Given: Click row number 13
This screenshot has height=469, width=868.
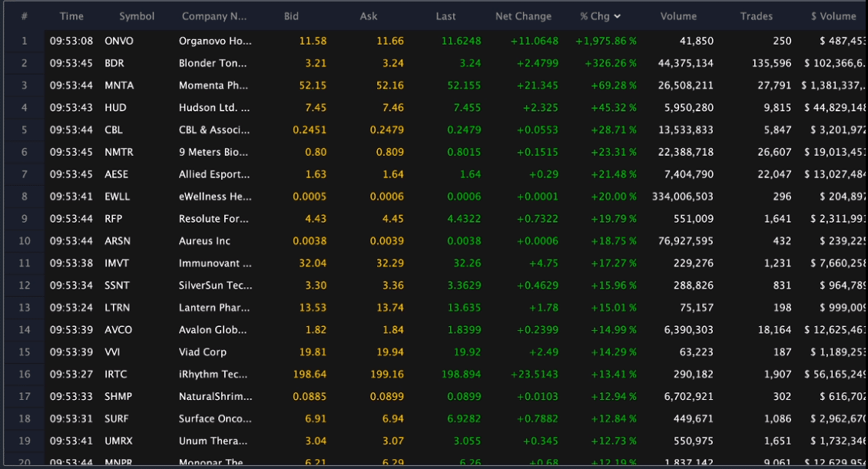Looking at the screenshot, I should coord(25,308).
